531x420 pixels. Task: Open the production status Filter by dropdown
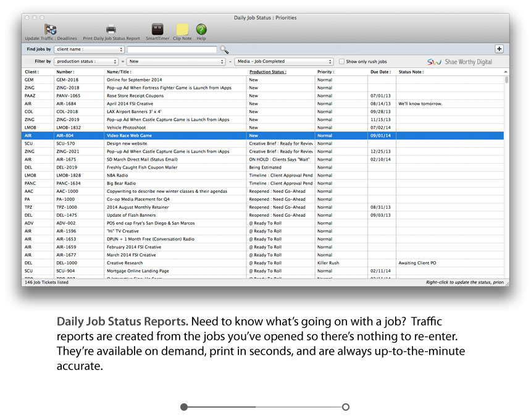click(x=86, y=62)
